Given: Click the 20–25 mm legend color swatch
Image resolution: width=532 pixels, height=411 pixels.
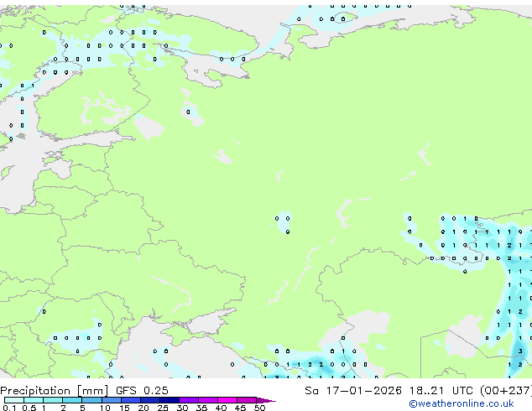Looking at the screenshot, I should coord(150,400).
